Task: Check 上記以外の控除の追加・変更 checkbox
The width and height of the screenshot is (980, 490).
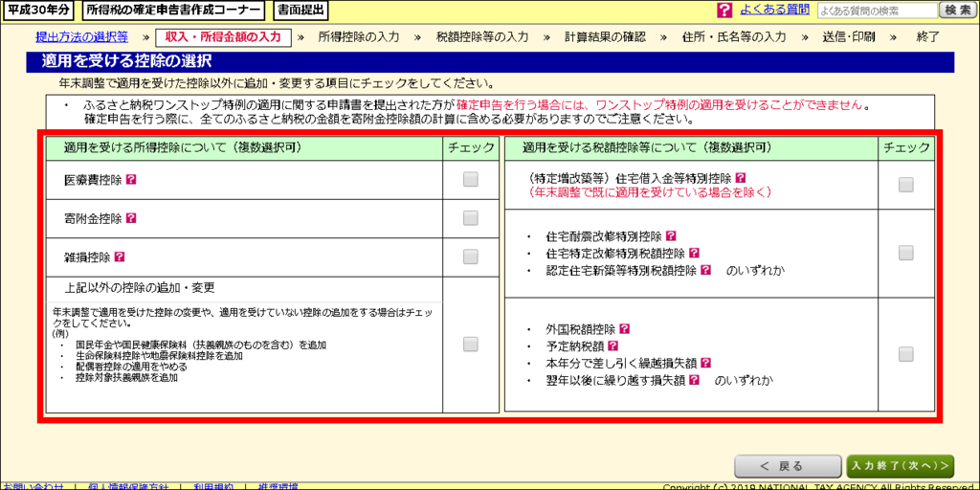Action: (x=471, y=344)
